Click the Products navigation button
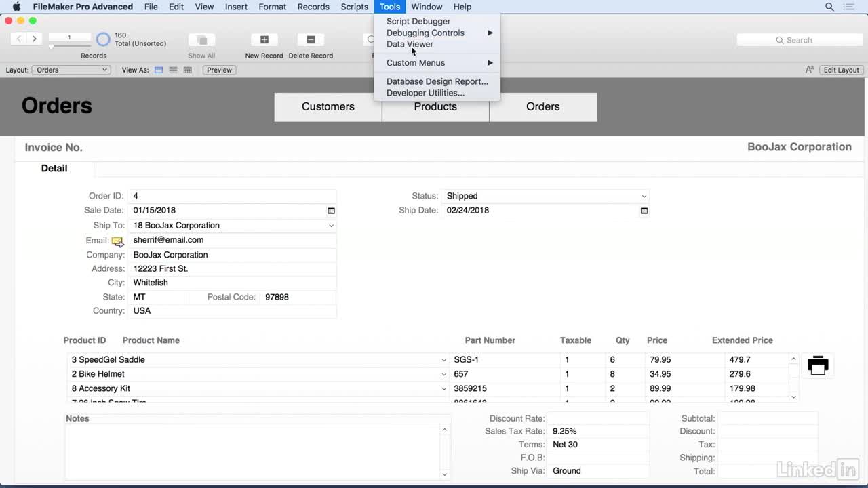Viewport: 868px width, 488px height. (x=435, y=107)
